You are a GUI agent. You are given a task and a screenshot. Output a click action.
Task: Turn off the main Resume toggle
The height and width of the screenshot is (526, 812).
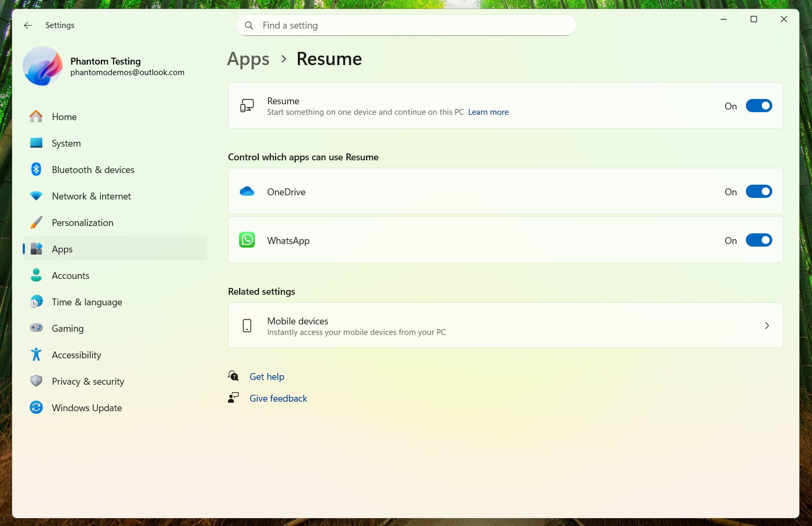(x=759, y=106)
